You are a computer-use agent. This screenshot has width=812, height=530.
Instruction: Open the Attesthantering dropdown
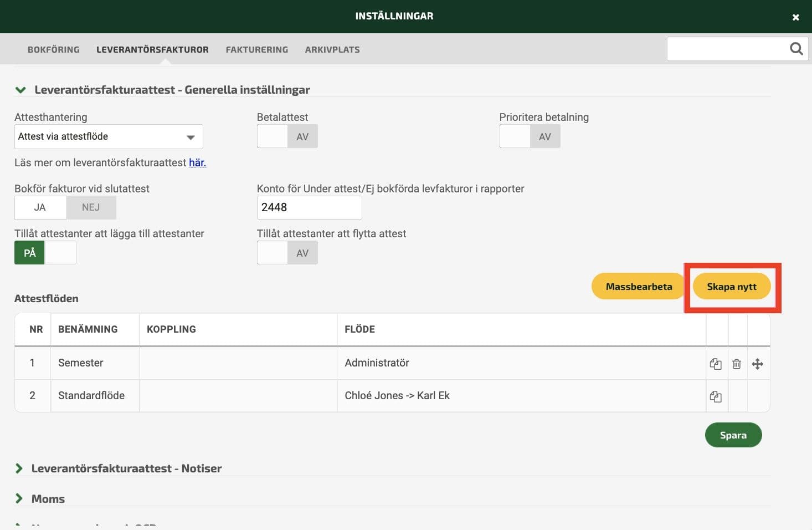109,136
